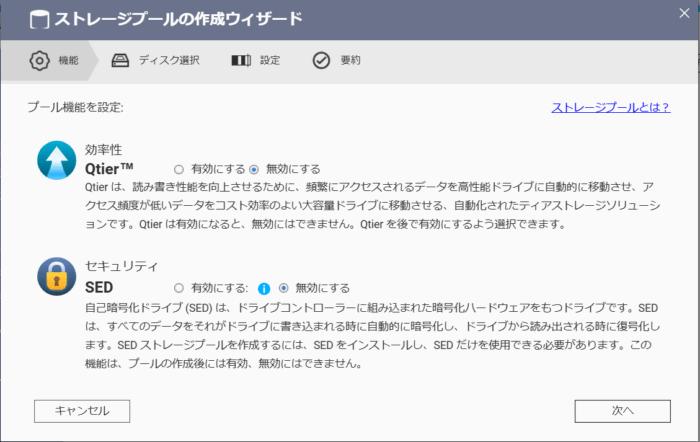Screen dimensions: 700x442
Task: Open the 要約 summary step
Action: coord(350,60)
